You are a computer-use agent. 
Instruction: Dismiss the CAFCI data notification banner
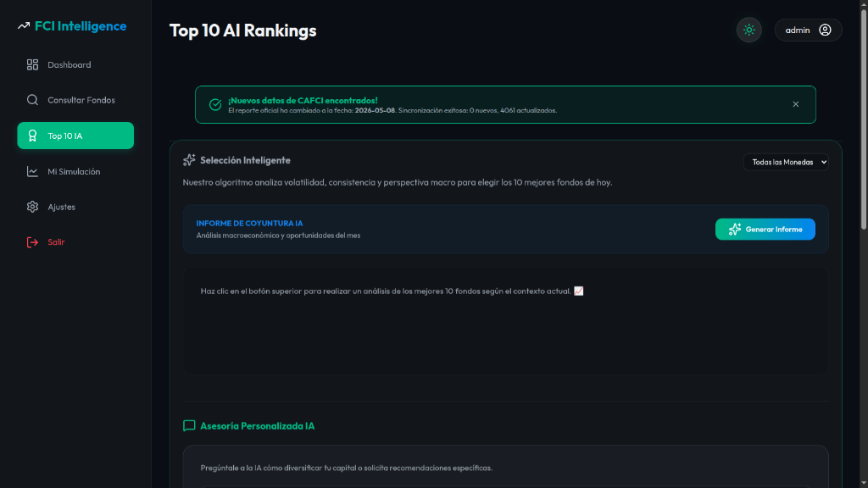tap(795, 104)
